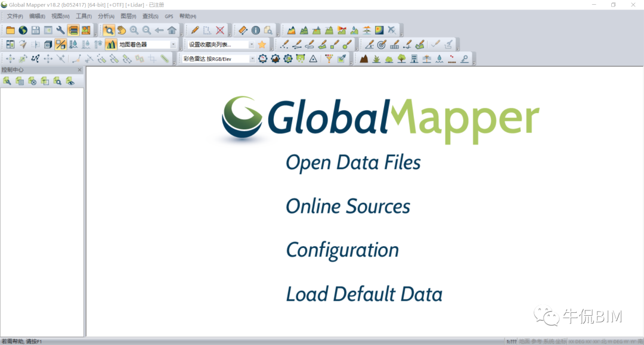
Task: Open online data globe icon
Action: [x=23, y=30]
